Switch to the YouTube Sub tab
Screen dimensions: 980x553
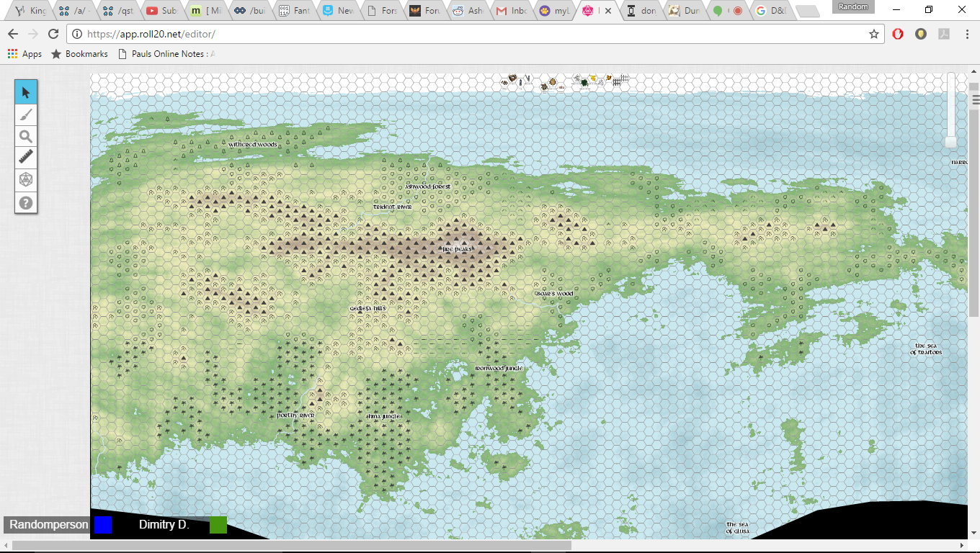[161, 11]
